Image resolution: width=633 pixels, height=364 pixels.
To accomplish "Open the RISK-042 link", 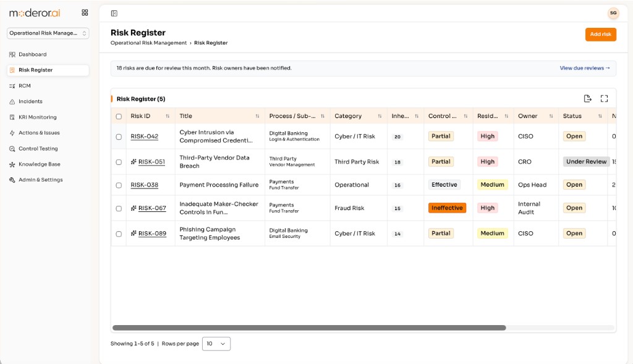I will pos(145,137).
